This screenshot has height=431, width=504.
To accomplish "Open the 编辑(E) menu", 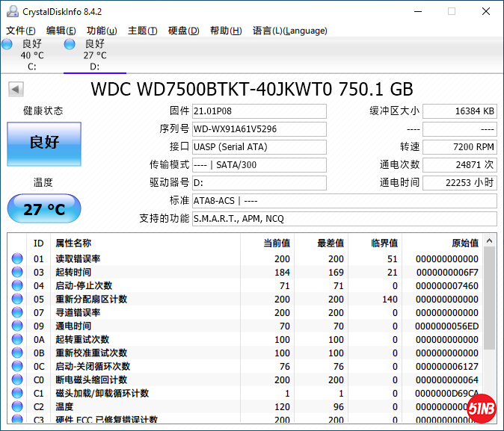I will tap(61, 31).
